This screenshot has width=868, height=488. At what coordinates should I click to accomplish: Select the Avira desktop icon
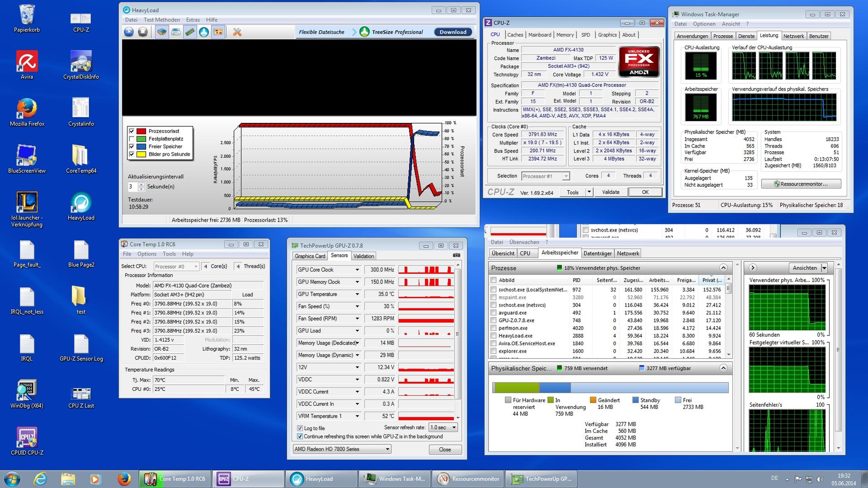pyautogui.click(x=27, y=65)
